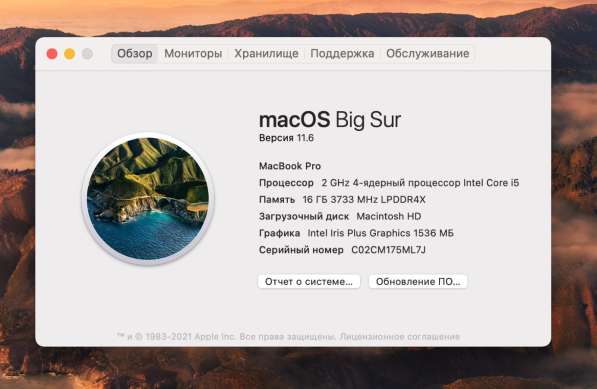Click the greyed-out zoom window button
Screen dimensions: 597x389
88,54
